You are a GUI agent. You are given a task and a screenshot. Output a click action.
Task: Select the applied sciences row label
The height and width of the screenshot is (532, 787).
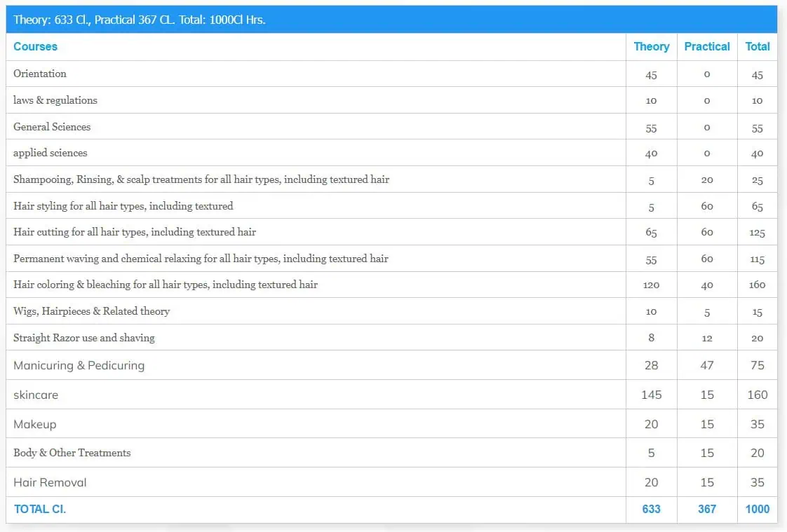51,153
